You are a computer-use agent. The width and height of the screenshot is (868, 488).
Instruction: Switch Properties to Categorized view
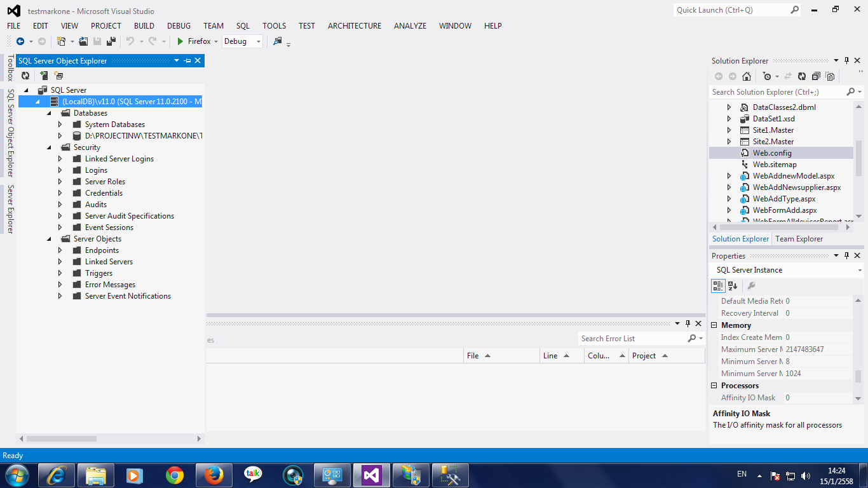click(718, 286)
